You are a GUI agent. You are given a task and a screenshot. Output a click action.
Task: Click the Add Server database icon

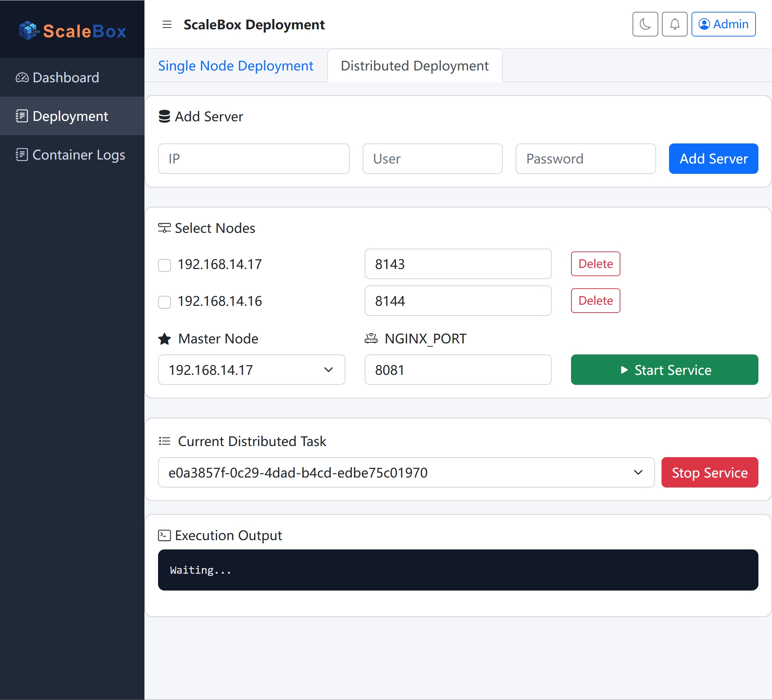click(x=164, y=116)
